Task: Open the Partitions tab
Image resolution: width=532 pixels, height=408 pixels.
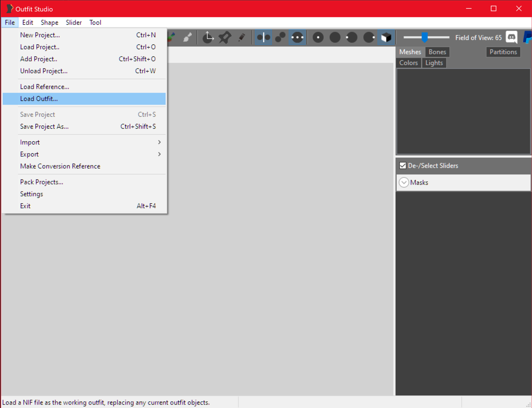Action: [503, 52]
